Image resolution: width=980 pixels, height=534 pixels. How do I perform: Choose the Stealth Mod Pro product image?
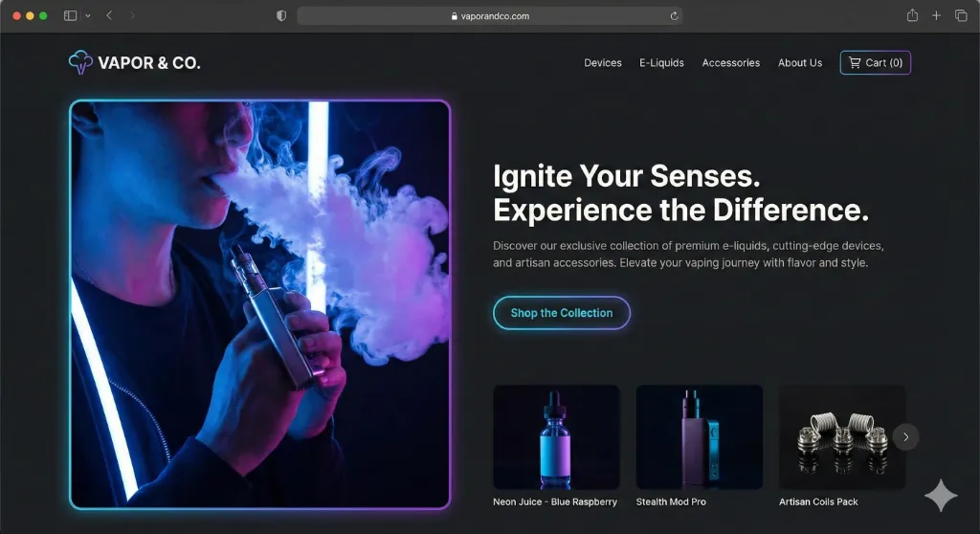699,437
